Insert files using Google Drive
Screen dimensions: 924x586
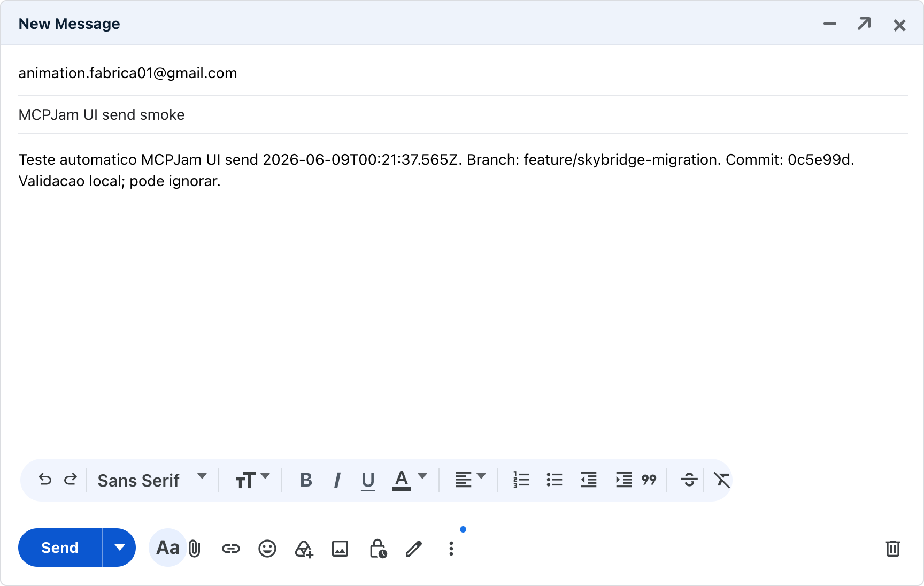point(304,549)
